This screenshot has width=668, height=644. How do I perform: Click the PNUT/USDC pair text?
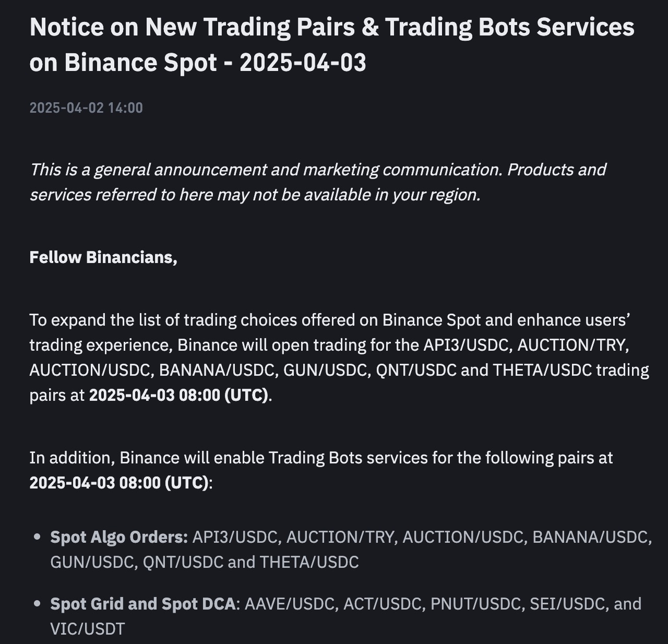click(475, 604)
